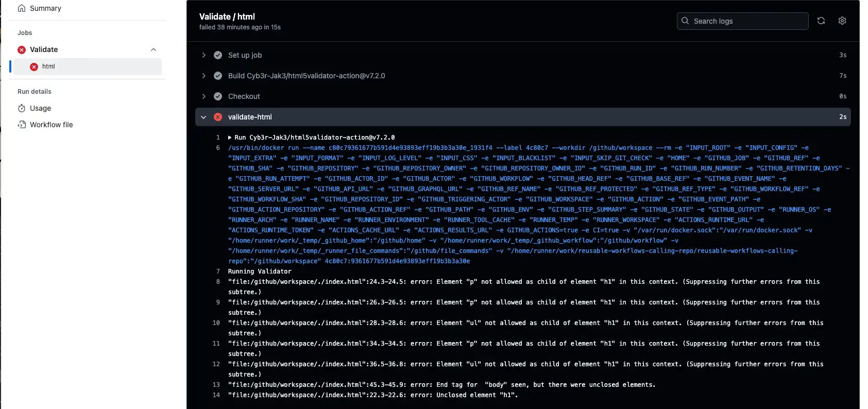Click the 'Validate / html' heading

tap(227, 16)
